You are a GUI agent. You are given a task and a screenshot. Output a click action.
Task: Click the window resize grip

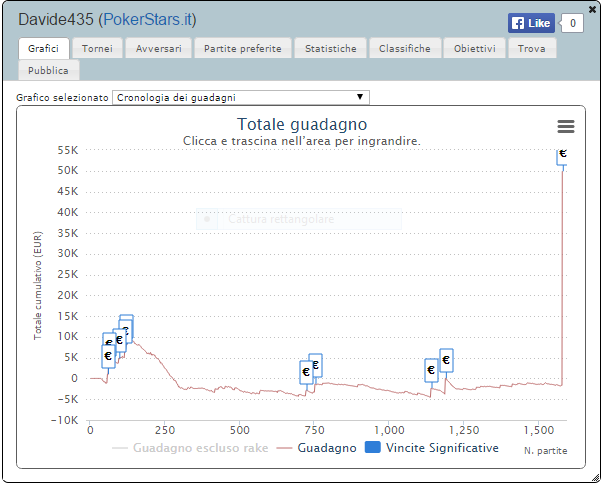pyautogui.click(x=596, y=477)
